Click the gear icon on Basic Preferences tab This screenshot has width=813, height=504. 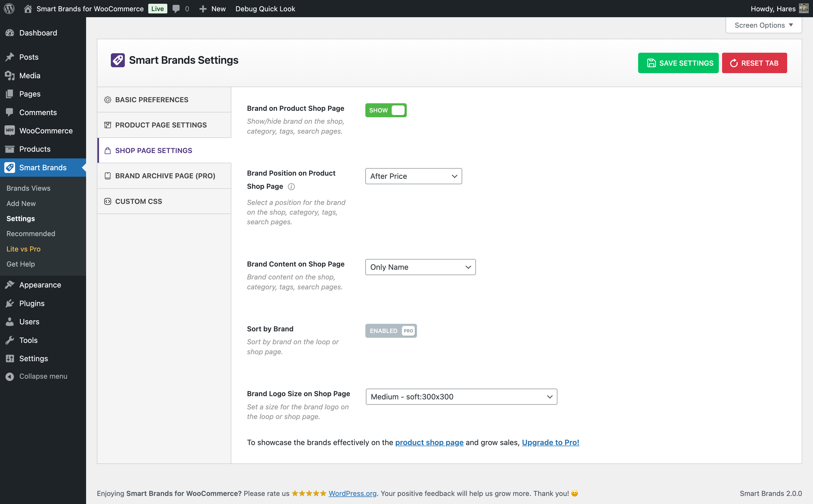(x=107, y=100)
